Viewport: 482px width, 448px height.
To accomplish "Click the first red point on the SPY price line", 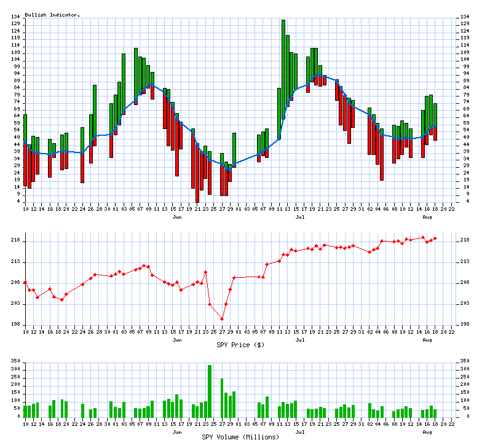I will coord(25,283).
